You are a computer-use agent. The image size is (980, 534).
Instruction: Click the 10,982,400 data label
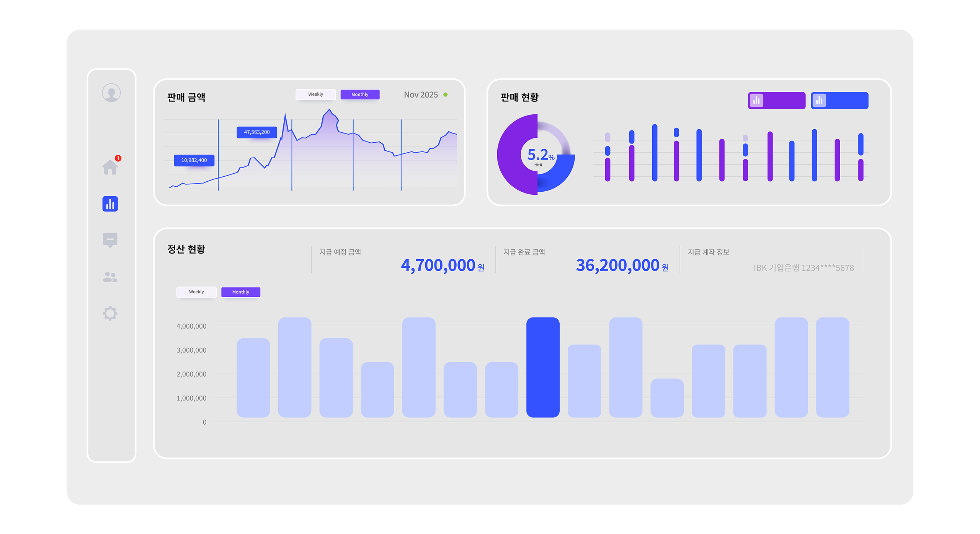coord(194,160)
